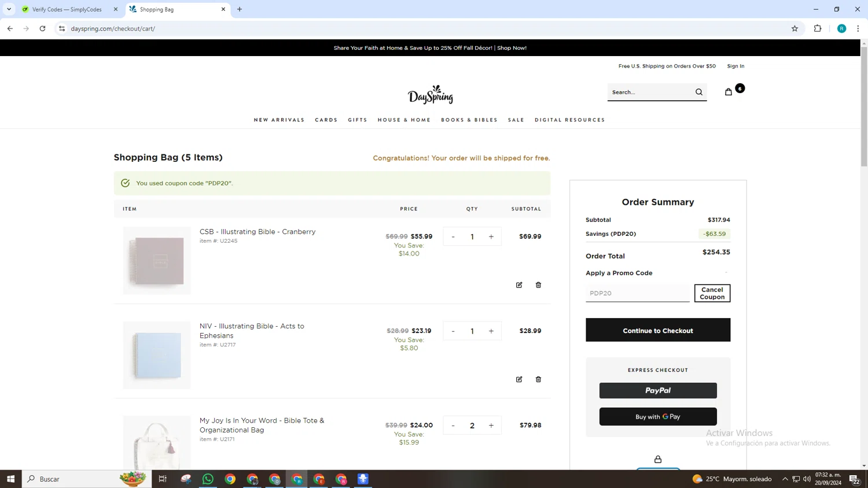868x488 pixels.
Task: Show hidden system tray icons
Action: pos(785,479)
